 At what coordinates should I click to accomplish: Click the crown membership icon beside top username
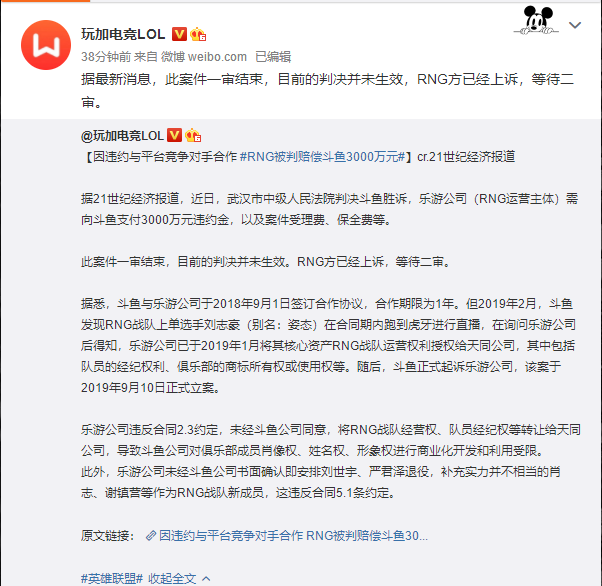[x=198, y=35]
